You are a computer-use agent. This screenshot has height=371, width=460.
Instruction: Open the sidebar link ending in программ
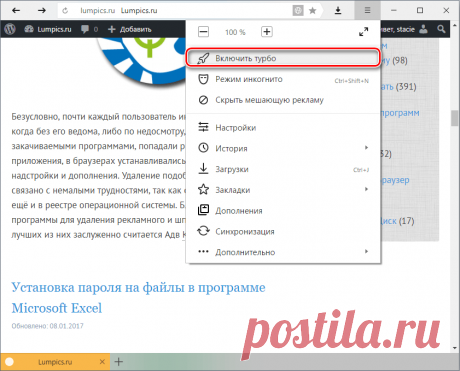click(x=400, y=113)
